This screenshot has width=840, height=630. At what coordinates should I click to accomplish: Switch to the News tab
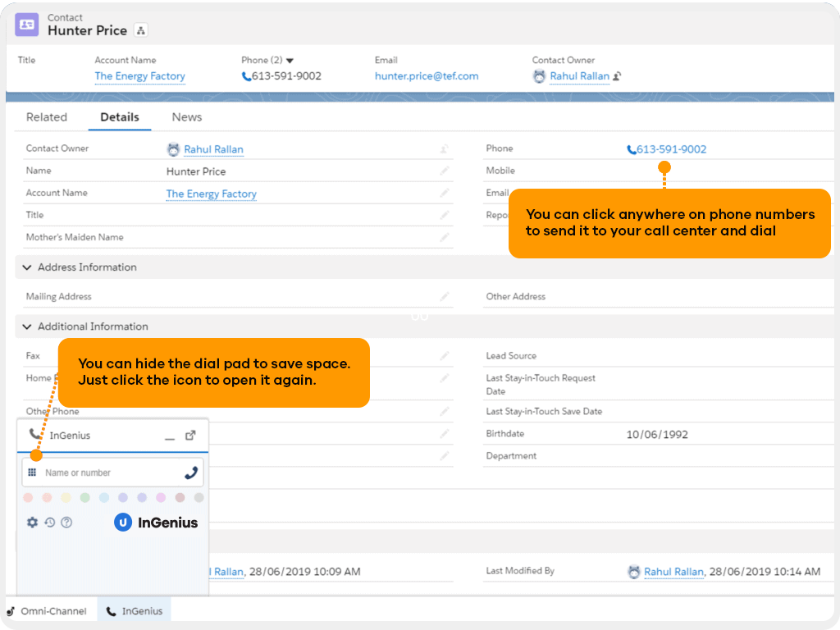(x=187, y=116)
